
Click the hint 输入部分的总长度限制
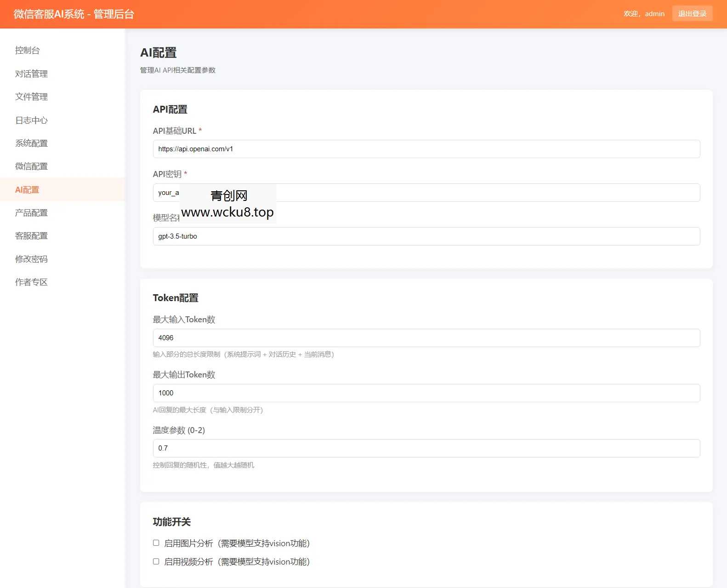tap(244, 354)
